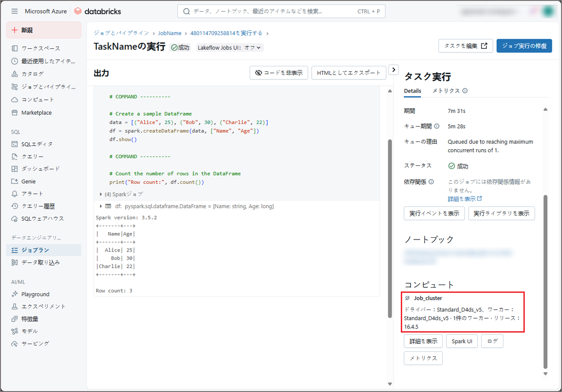562x392 pixels.
Task: Open the hamburger navigation menu
Action: pos(15,11)
